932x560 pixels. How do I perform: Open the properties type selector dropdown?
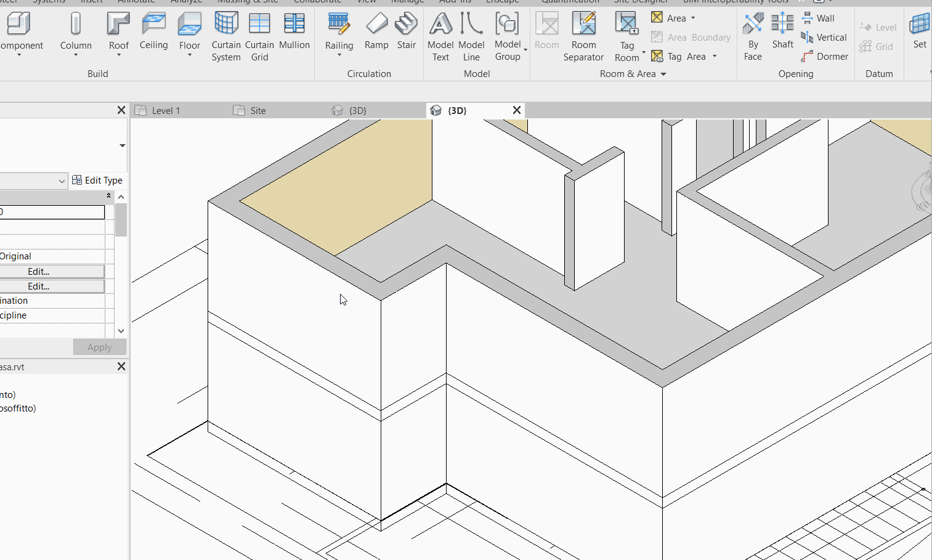(62, 181)
